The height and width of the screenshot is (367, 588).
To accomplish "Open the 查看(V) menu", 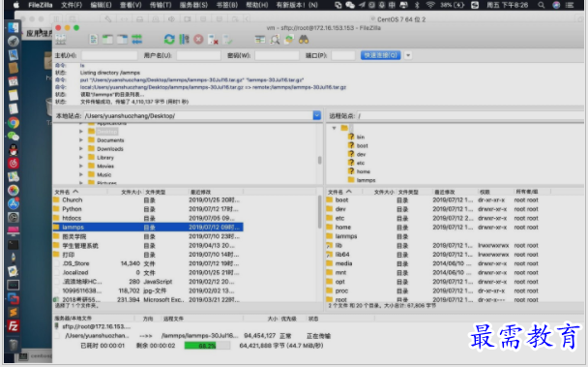I will [131, 5].
